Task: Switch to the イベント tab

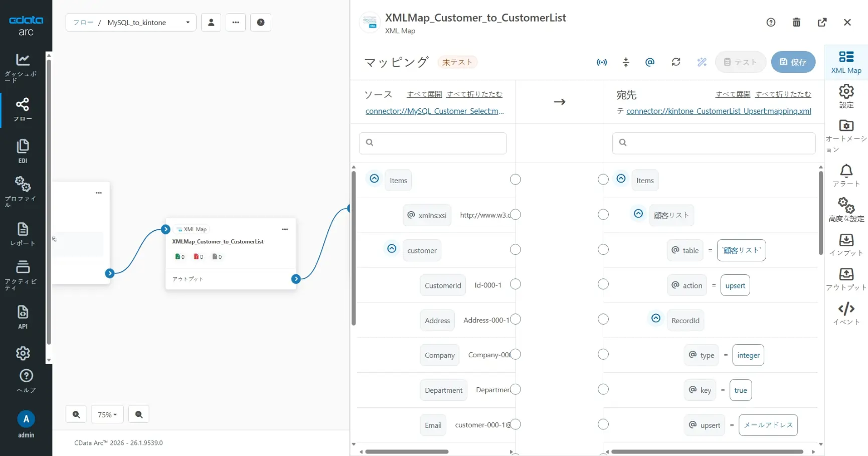Action: point(846,314)
